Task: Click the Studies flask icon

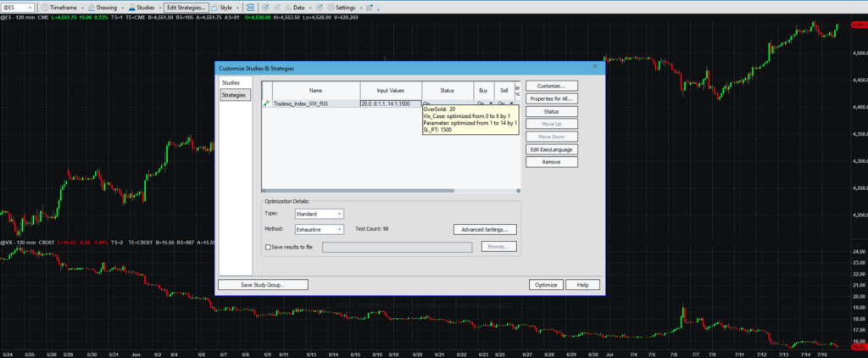Action: (131, 8)
